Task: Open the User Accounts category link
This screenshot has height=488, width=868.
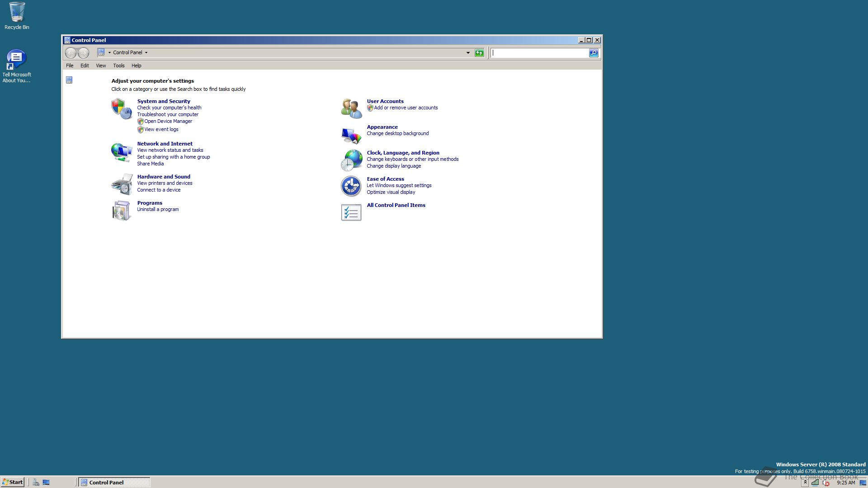Action: [x=385, y=101]
